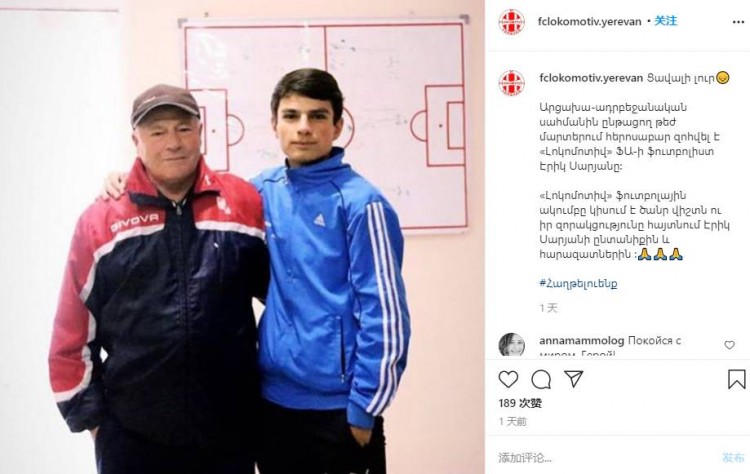Image resolution: width=750 pixels, height=474 pixels.
Task: Open the three-dot more options menu
Action: click(738, 22)
